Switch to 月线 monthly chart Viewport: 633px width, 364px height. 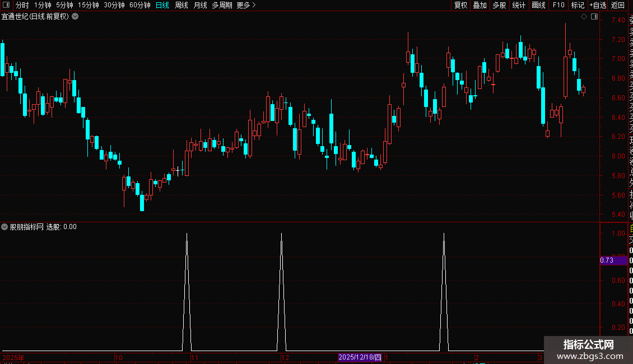pyautogui.click(x=200, y=5)
